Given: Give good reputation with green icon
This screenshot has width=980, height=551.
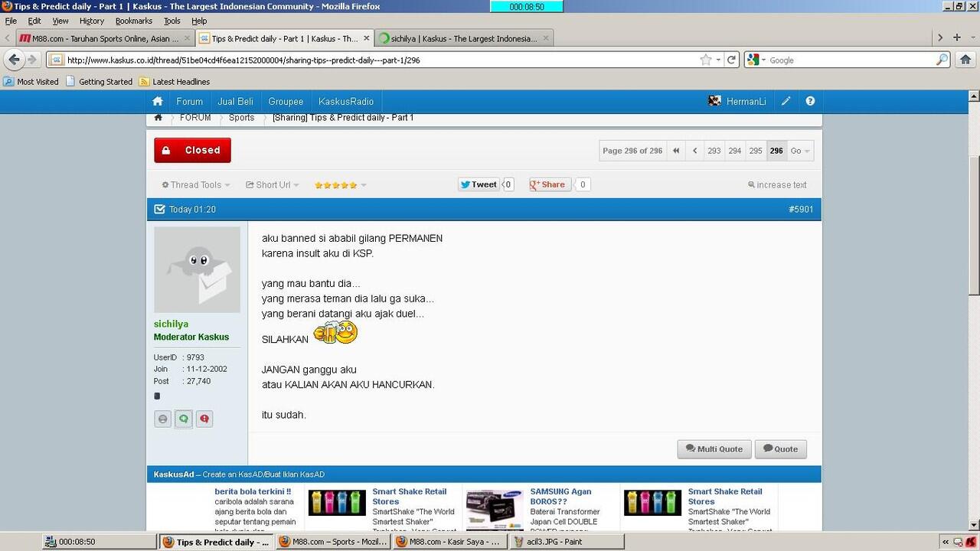Looking at the screenshot, I should [x=183, y=419].
